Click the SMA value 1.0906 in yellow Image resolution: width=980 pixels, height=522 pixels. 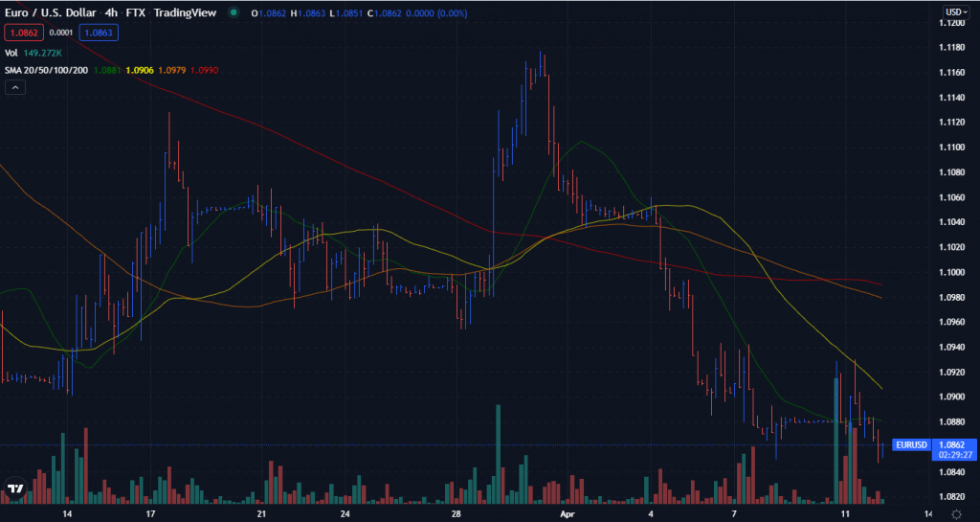[x=140, y=70]
